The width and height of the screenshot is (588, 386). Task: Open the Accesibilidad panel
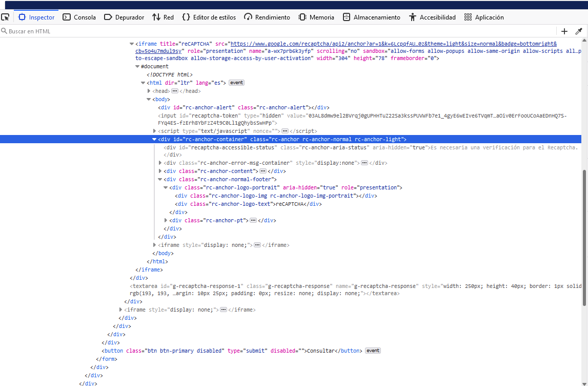click(432, 17)
